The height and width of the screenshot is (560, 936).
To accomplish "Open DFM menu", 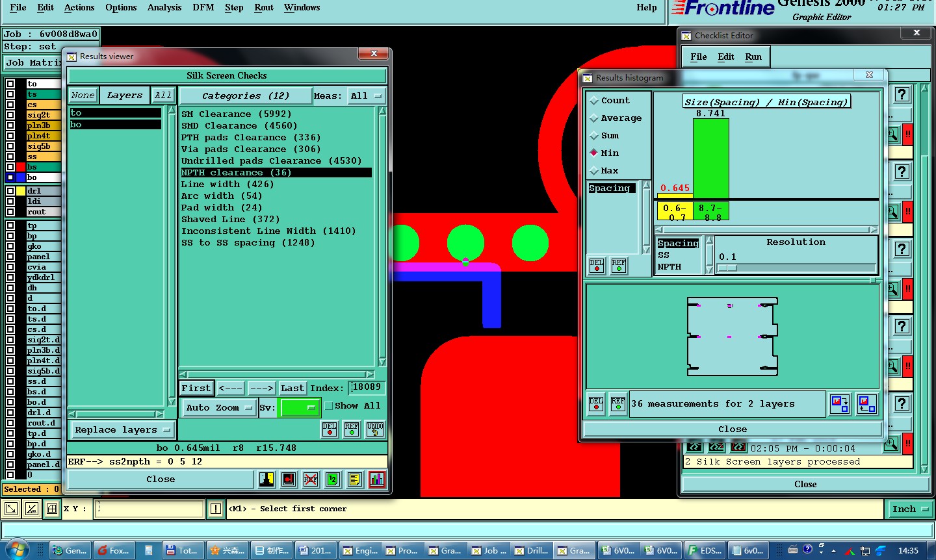I will pyautogui.click(x=203, y=8).
